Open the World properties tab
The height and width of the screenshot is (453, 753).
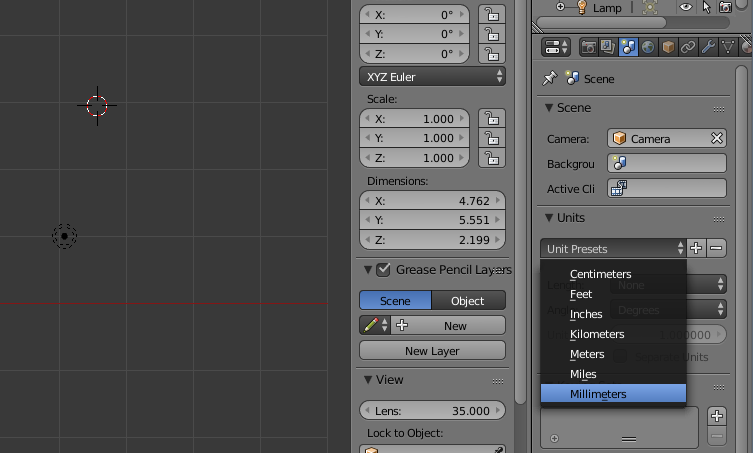point(648,47)
